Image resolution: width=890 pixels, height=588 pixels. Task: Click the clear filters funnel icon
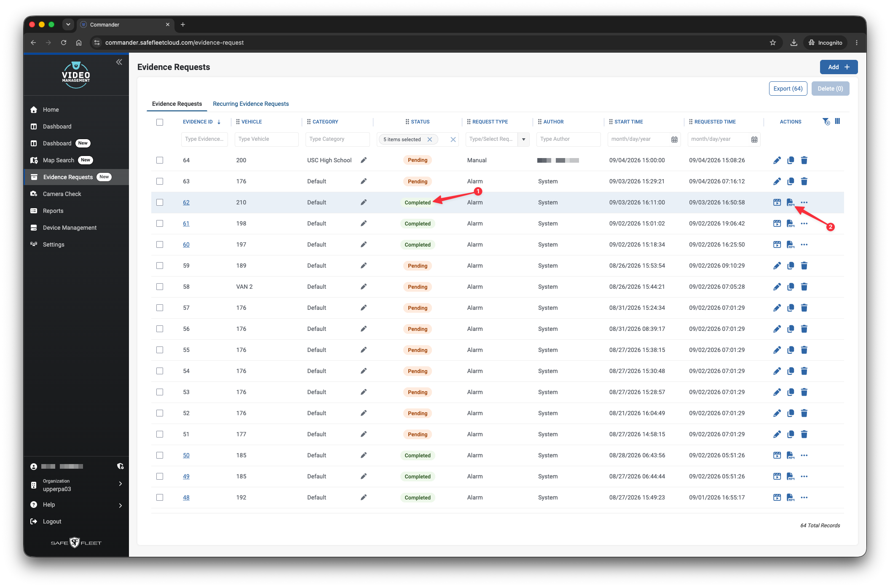pyautogui.click(x=826, y=121)
